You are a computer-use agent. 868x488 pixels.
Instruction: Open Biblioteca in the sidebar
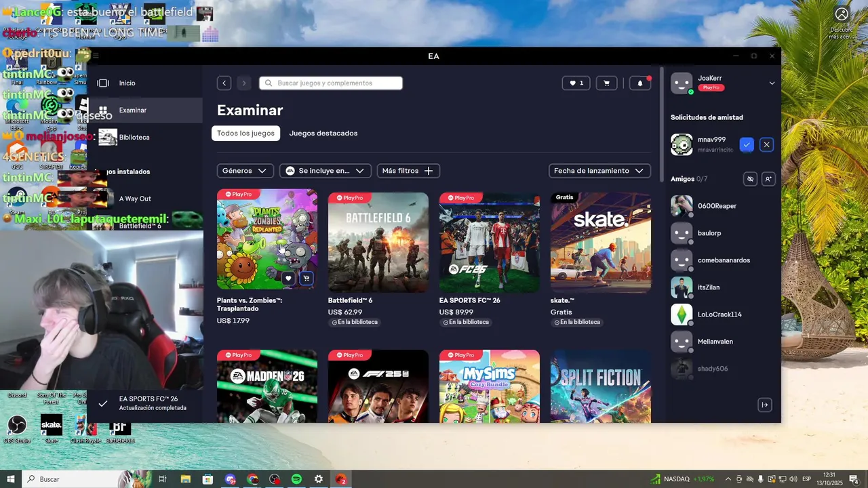pos(145,137)
